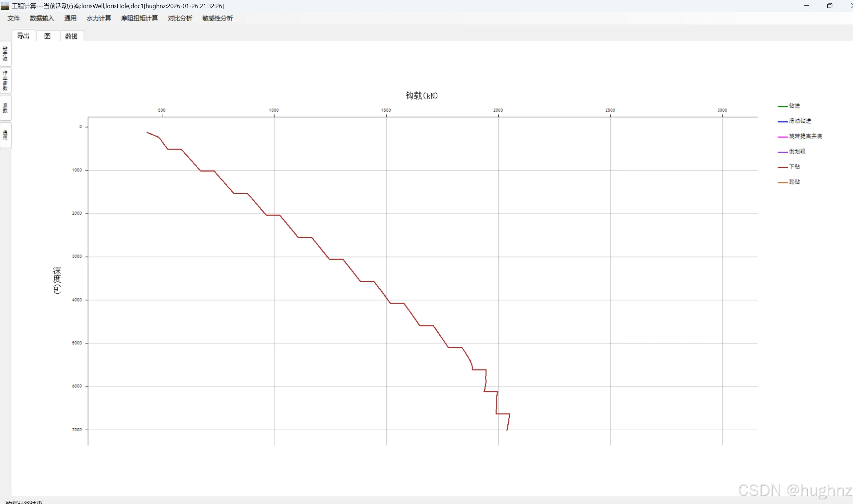Click the magenta 旋转提离井底 legend entry

point(805,136)
